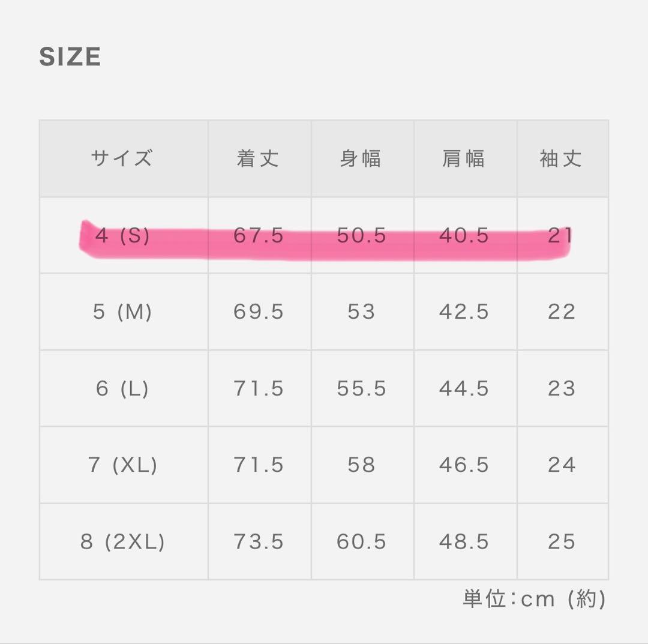Viewport: 648px width, 644px height.
Task: Click the 袖丈 column header
Action: coord(562,159)
